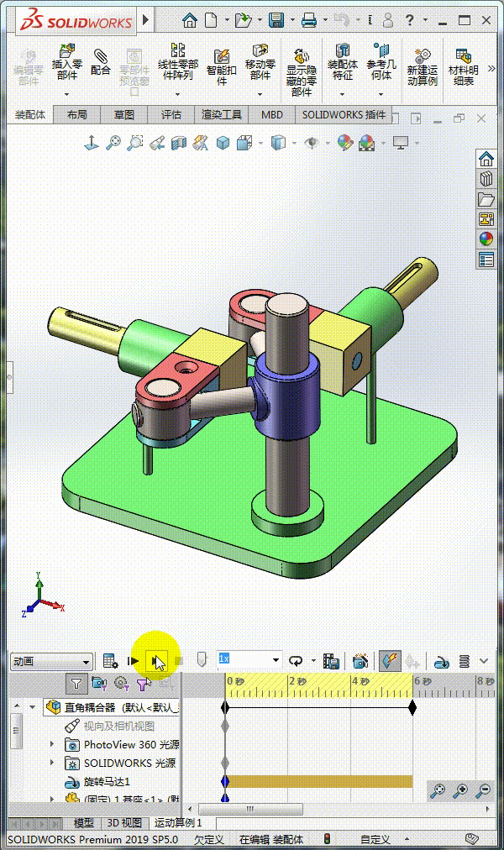
Task: Open SOLIDWORKS 插件 tab
Action: [x=344, y=115]
